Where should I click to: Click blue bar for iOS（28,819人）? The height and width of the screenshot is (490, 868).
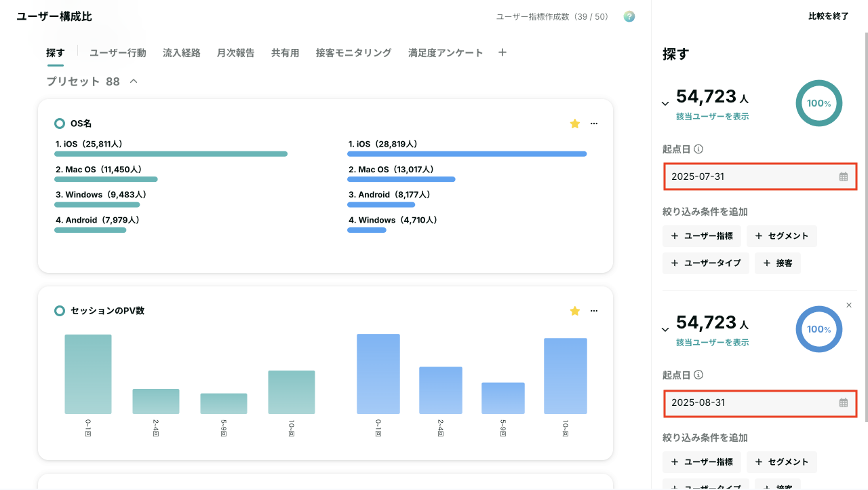467,154
